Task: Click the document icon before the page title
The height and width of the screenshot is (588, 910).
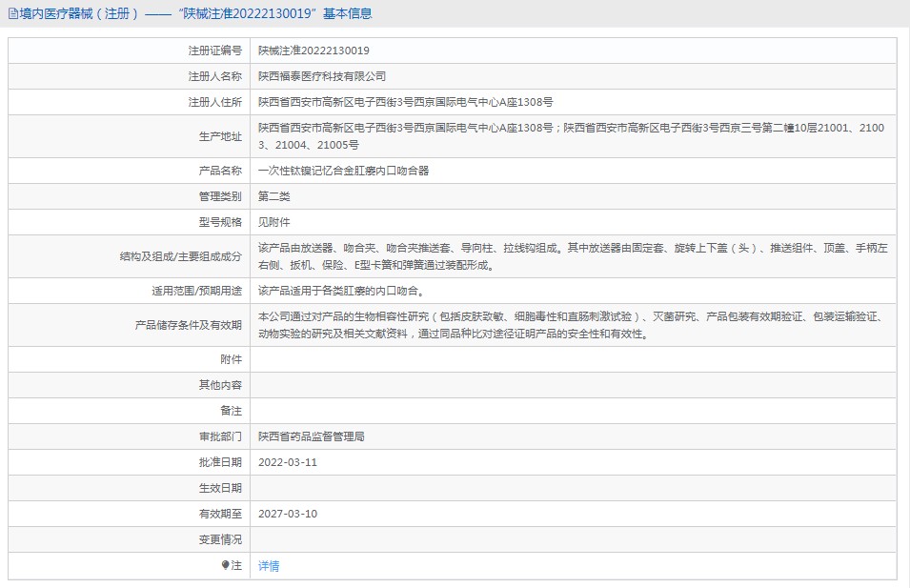Action: 12,13
